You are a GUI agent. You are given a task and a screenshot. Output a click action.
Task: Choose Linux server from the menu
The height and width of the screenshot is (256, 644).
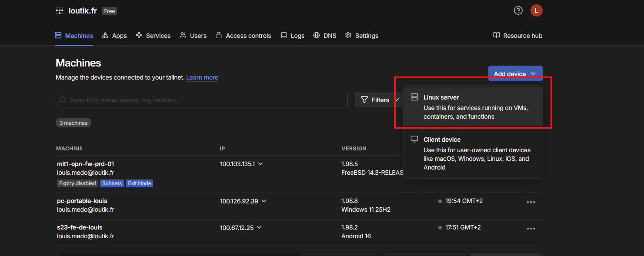[473, 107]
